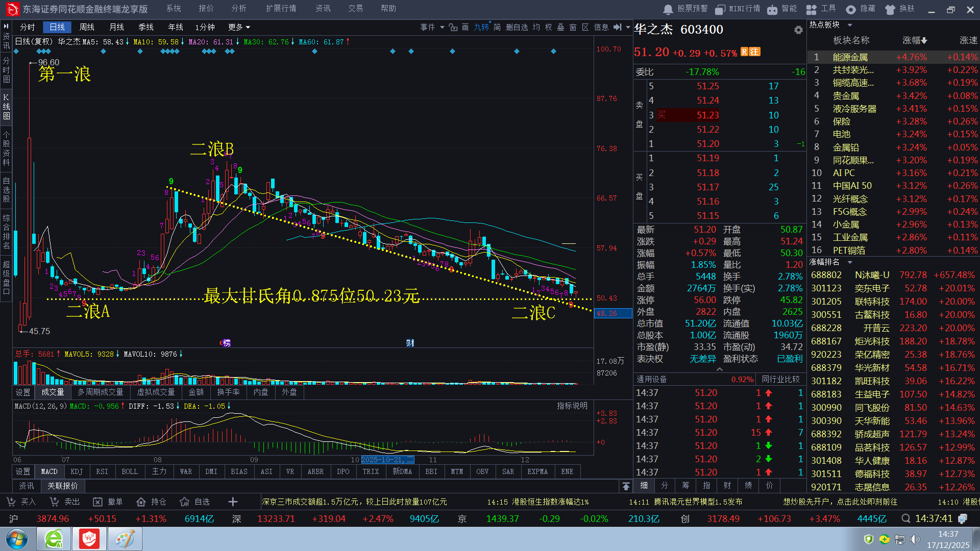Image resolution: width=980 pixels, height=551 pixels.
Task: Click the plus icon beside 自选
Action: [x=233, y=502]
